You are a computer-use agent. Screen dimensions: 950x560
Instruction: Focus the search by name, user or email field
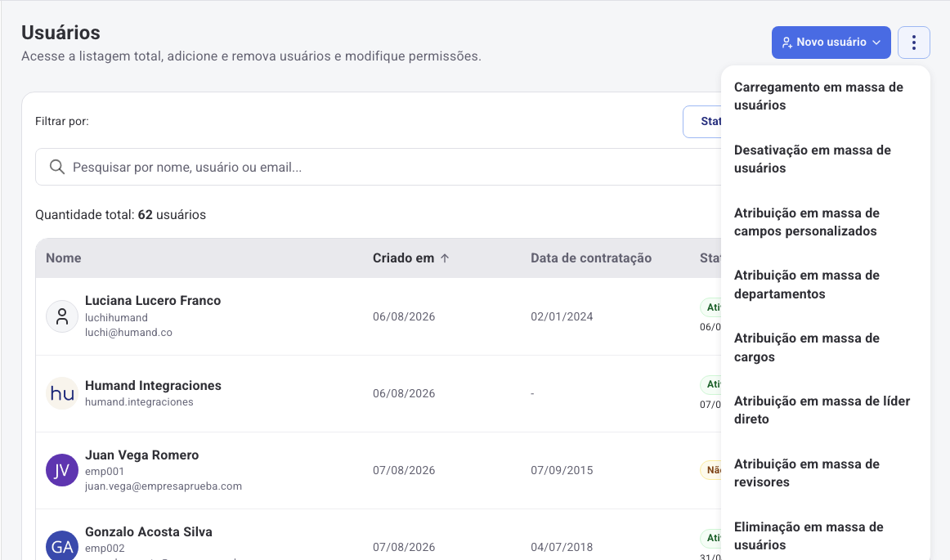(x=379, y=167)
